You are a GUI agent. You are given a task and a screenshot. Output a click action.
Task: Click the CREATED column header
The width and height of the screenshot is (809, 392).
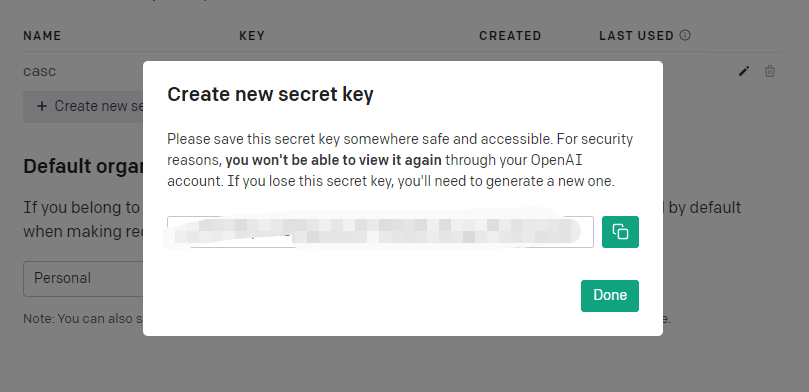click(510, 36)
